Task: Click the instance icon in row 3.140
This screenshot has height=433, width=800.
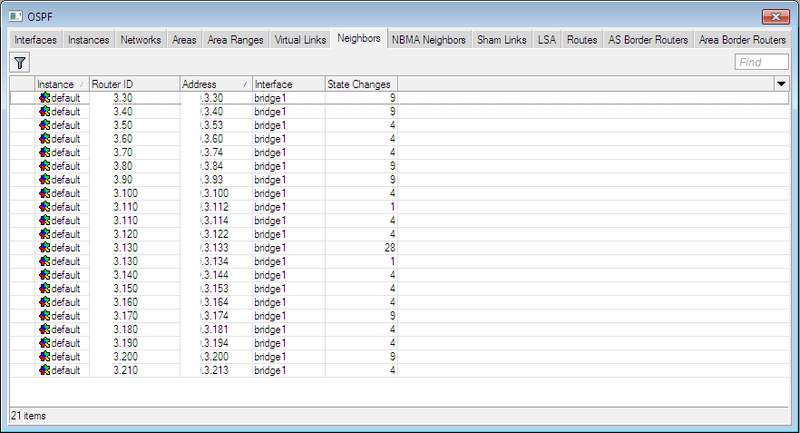Action: 45,275
